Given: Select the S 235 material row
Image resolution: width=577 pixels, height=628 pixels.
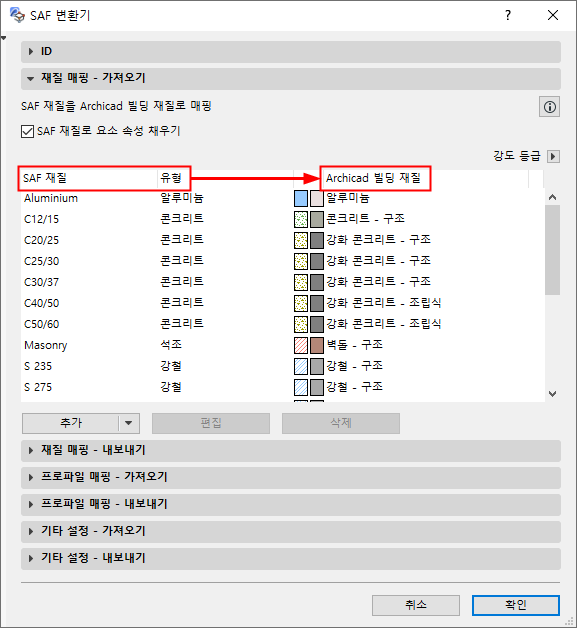Looking at the screenshot, I should point(283,366).
